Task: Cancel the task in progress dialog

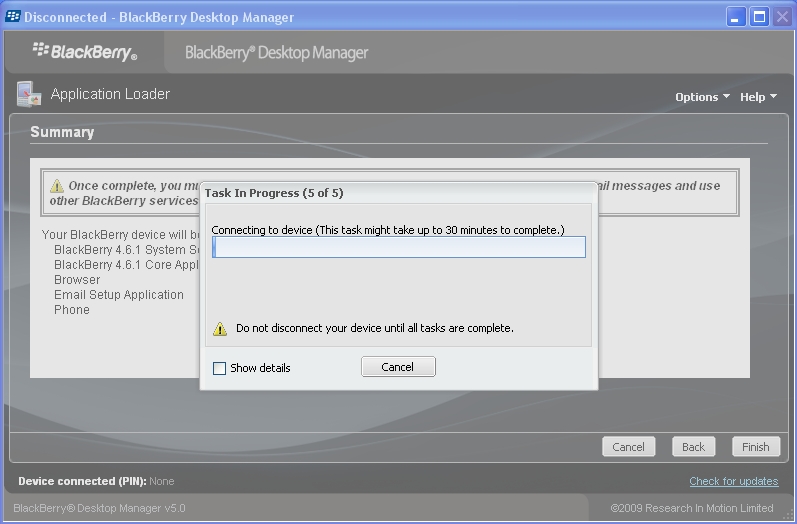Action: [398, 367]
